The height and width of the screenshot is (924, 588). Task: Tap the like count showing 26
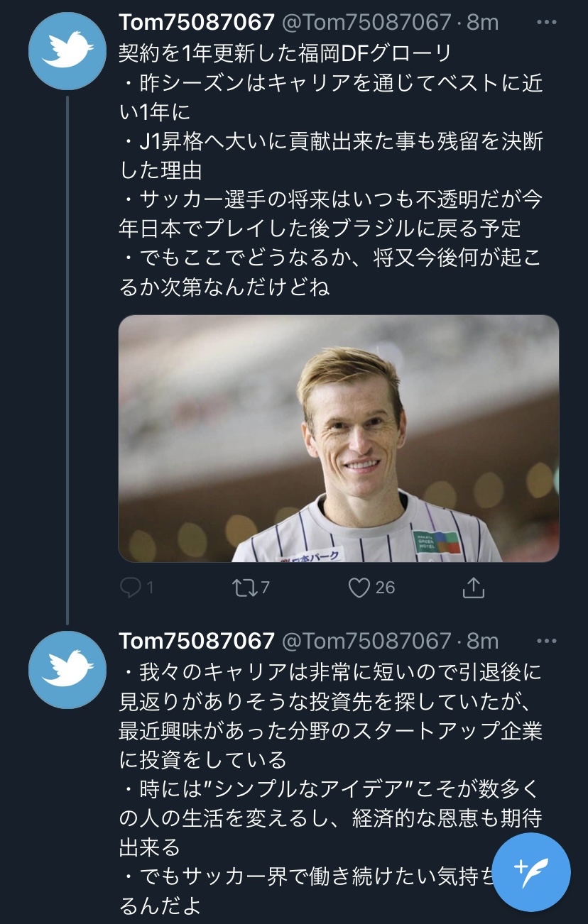pos(385,588)
